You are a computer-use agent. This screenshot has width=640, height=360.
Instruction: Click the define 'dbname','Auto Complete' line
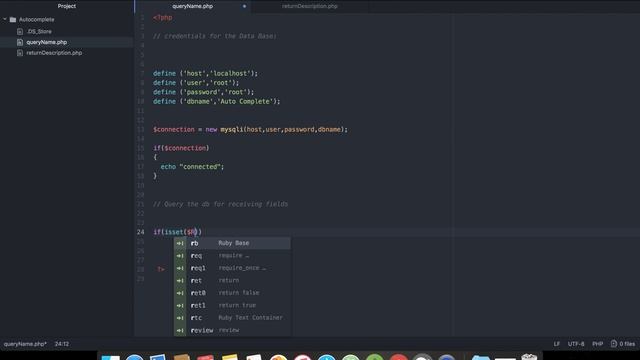tap(217, 101)
